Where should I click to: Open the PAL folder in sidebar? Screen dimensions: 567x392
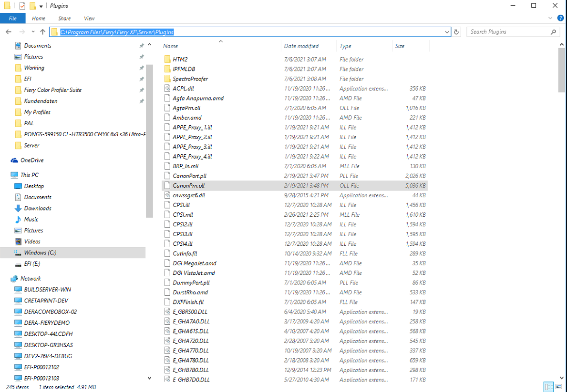click(x=29, y=123)
